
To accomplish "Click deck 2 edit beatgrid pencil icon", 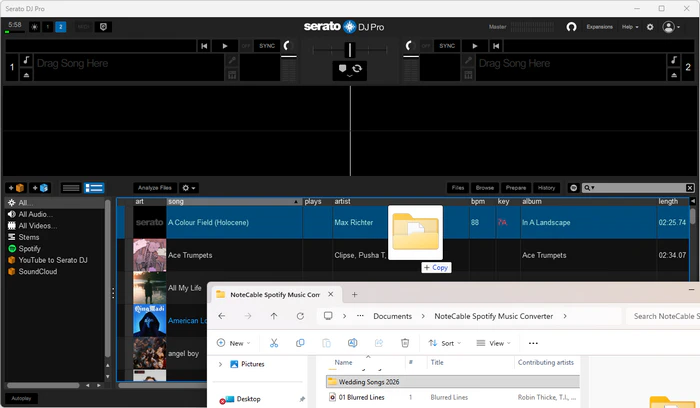I will coord(468,60).
